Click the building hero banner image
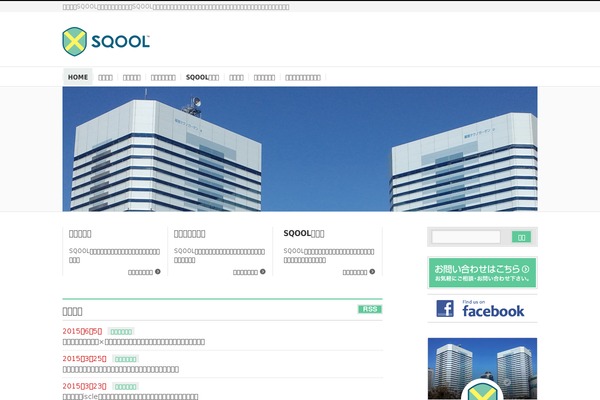Image resolution: width=600 pixels, height=400 pixels. [x=300, y=149]
